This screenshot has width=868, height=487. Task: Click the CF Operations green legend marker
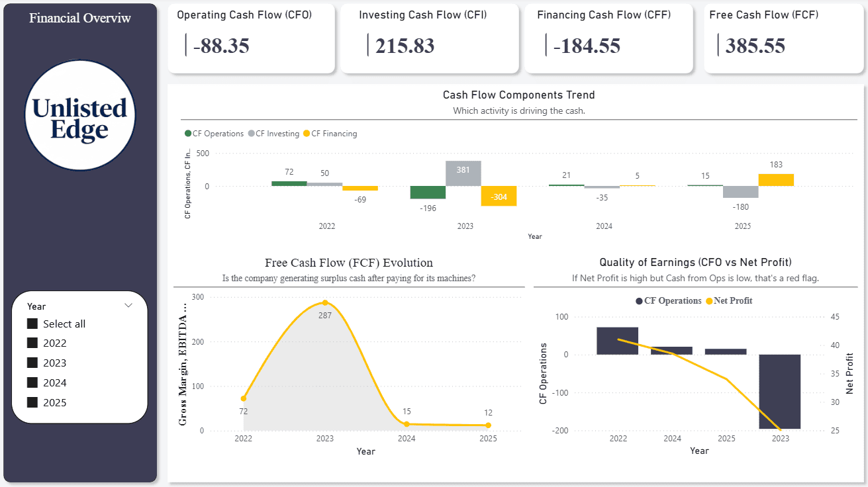188,134
